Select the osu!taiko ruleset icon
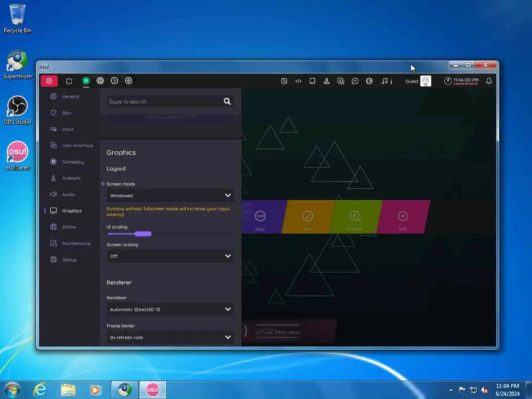 [x=100, y=81]
